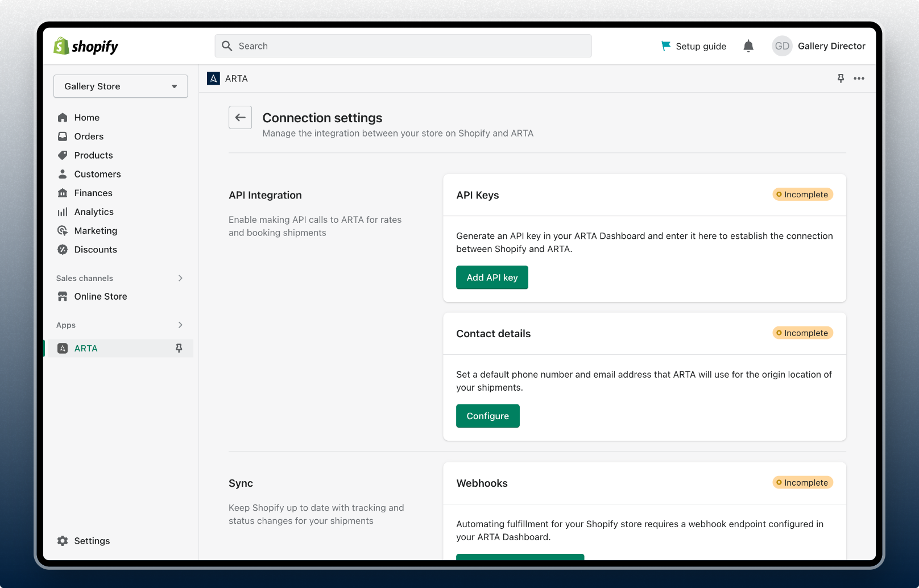Viewport: 919px width, 588px height.
Task: Unpin ARTA in the sidebar
Action: tap(179, 348)
